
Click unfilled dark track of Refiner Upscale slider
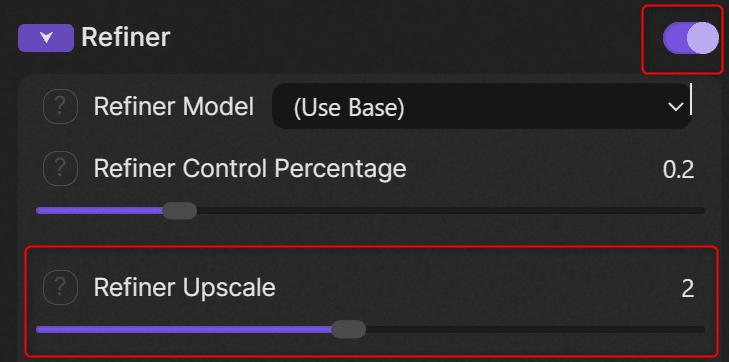[x=535, y=329]
